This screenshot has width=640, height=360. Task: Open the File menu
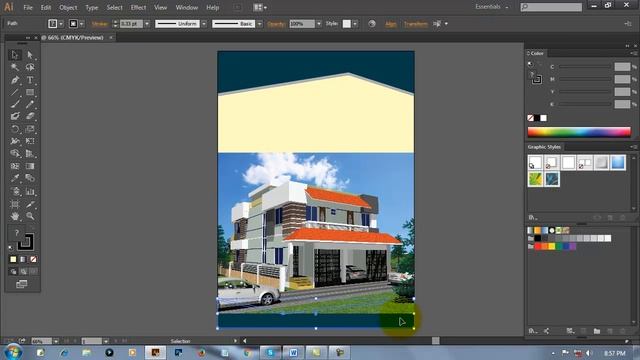[x=28, y=7]
